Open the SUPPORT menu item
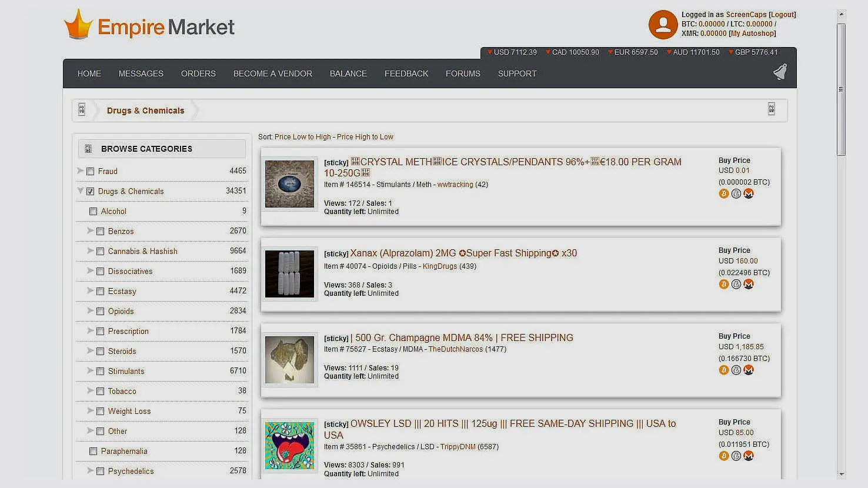The width and height of the screenshot is (868, 488). point(518,73)
